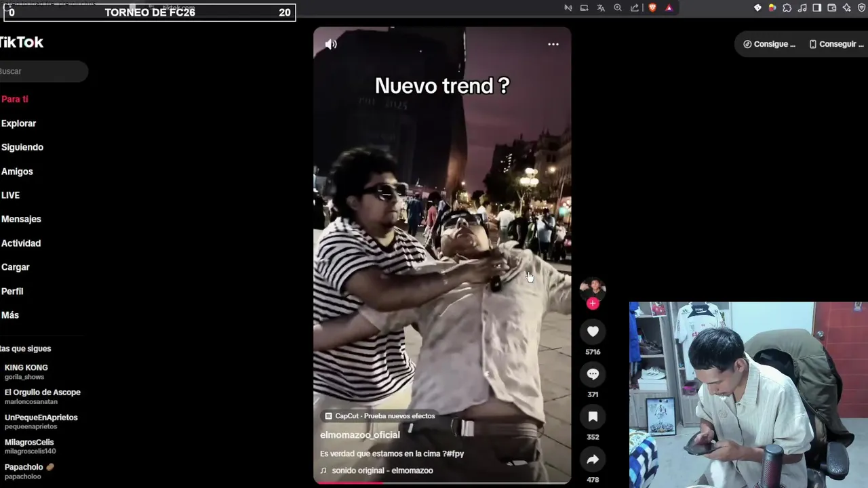Image resolution: width=868 pixels, height=488 pixels.
Task: Save video with the bookmark icon
Action: 593,417
